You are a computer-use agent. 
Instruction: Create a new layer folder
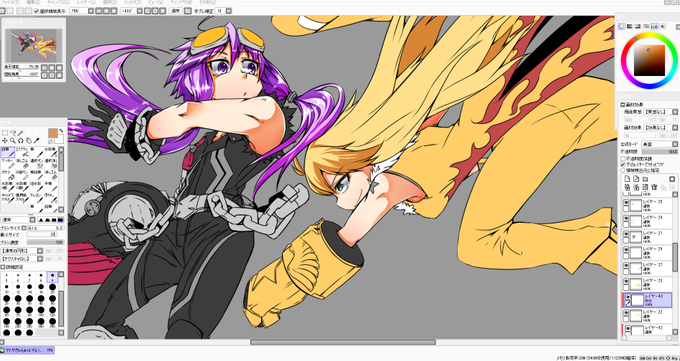point(645,179)
